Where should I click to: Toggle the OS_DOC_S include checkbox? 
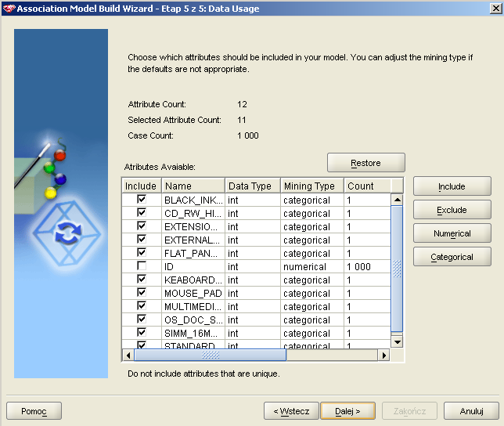point(142,319)
